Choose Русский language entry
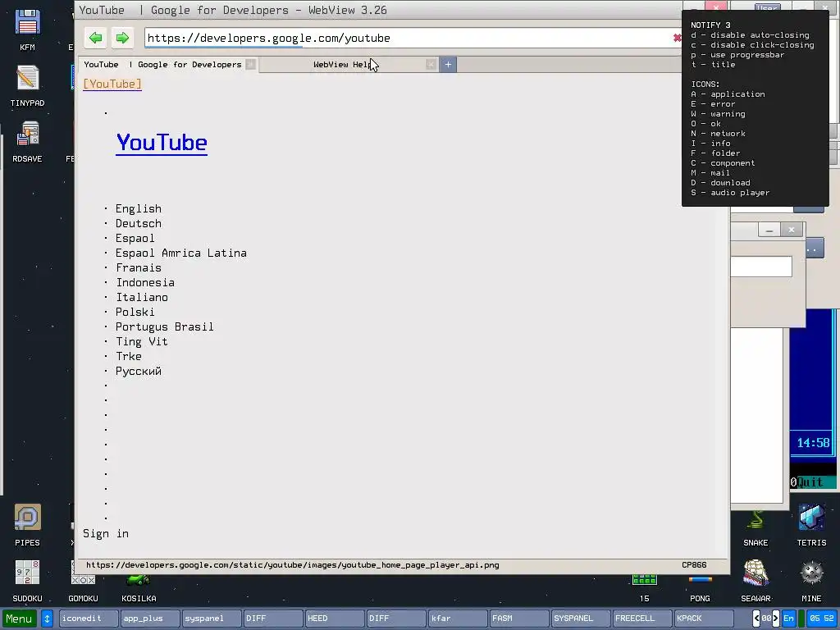This screenshot has width=840, height=630. [x=138, y=372]
